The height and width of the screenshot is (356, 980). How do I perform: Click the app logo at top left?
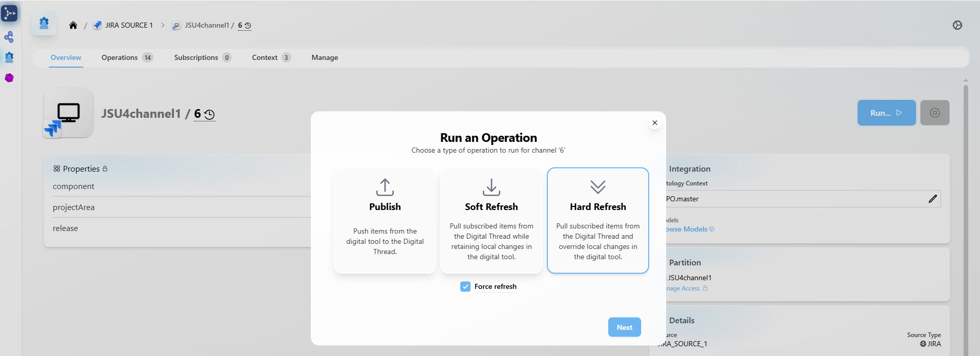coord(9,13)
